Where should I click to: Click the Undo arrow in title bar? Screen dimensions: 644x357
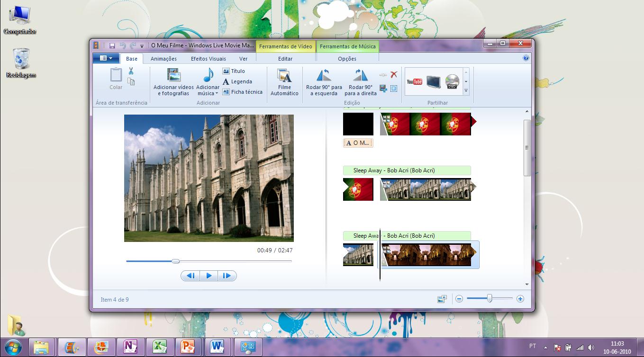tap(123, 46)
